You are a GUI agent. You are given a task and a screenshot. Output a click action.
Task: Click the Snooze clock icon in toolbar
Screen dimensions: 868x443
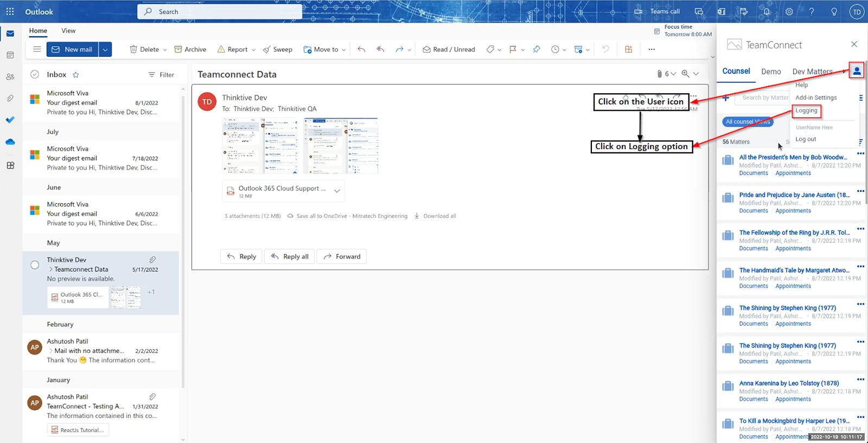[x=555, y=49]
